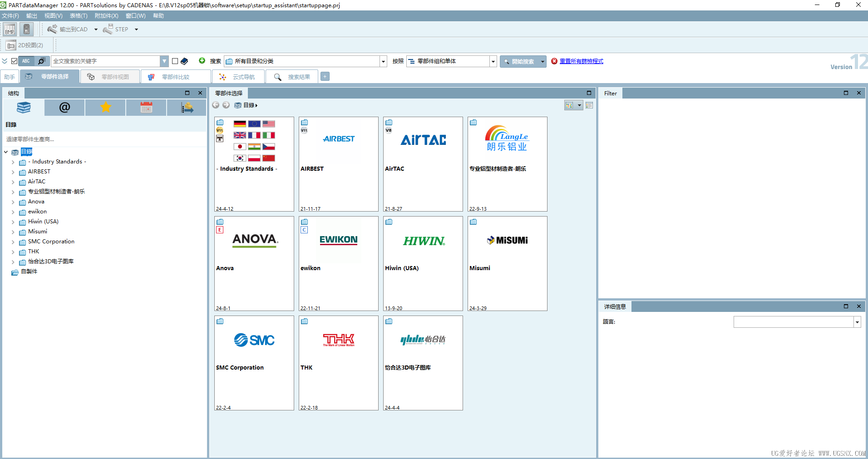
Task: Click the reset all filters link
Action: [x=581, y=61]
